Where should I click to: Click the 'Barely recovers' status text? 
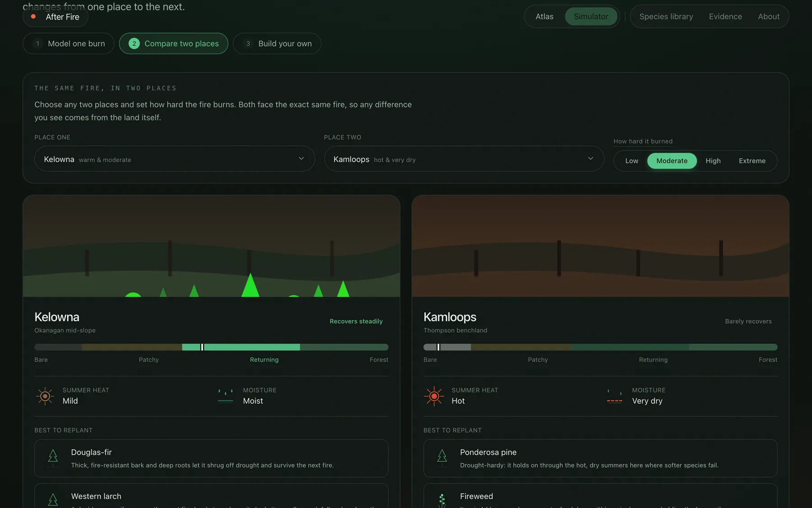point(748,321)
